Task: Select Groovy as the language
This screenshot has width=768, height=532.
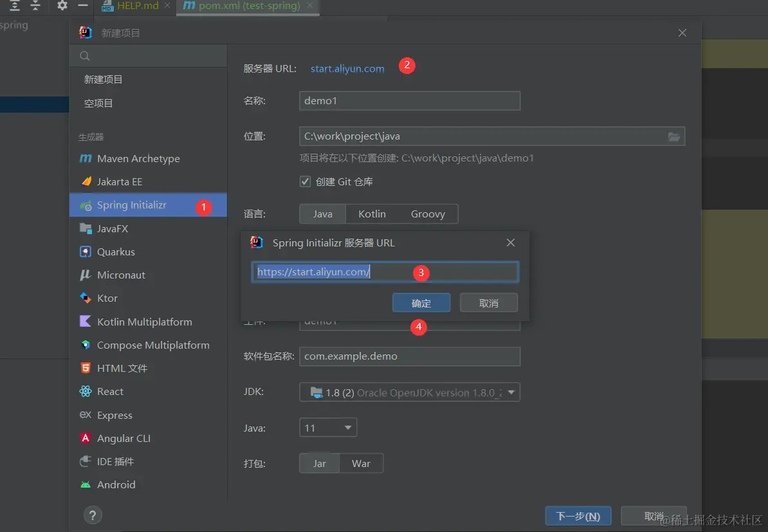Action: coord(428,214)
